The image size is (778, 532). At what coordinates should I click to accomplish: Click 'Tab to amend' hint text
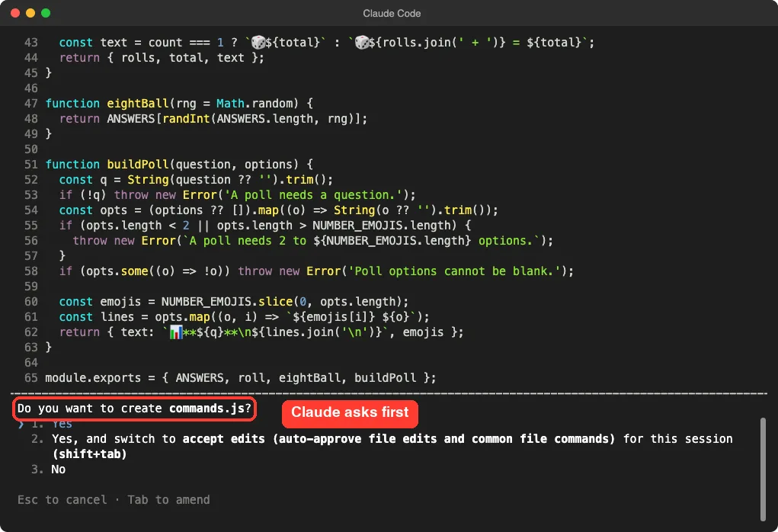[x=168, y=500]
